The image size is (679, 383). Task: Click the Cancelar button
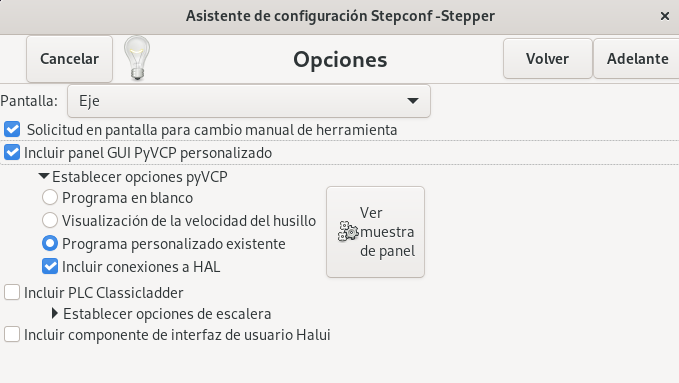point(69,58)
